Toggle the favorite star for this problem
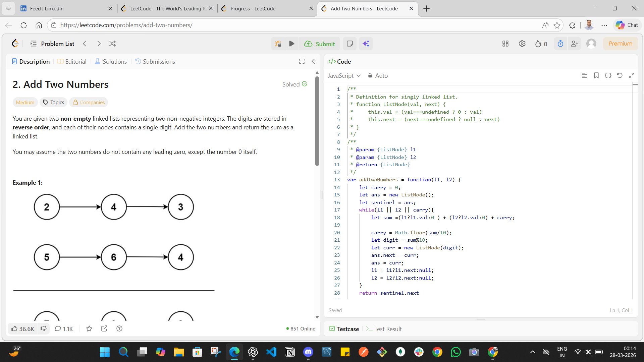The width and height of the screenshot is (644, 362). point(89,328)
